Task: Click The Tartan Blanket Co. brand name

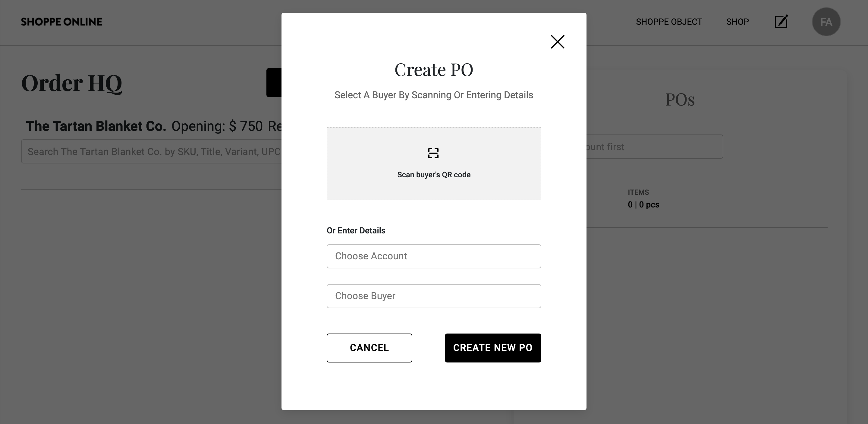Action: pyautogui.click(x=96, y=126)
